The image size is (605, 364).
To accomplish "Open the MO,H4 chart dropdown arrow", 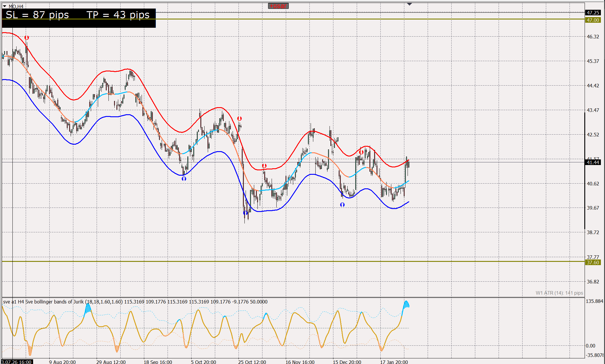I will (x=4, y=6).
